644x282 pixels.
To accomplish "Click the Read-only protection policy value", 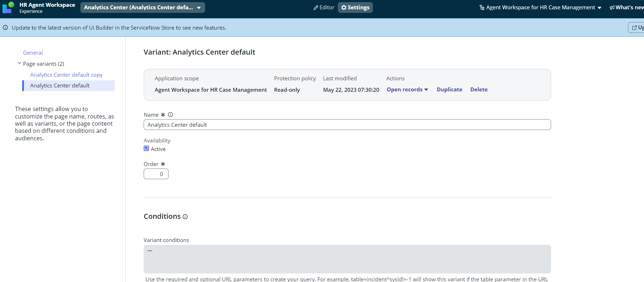I will (x=287, y=90).
